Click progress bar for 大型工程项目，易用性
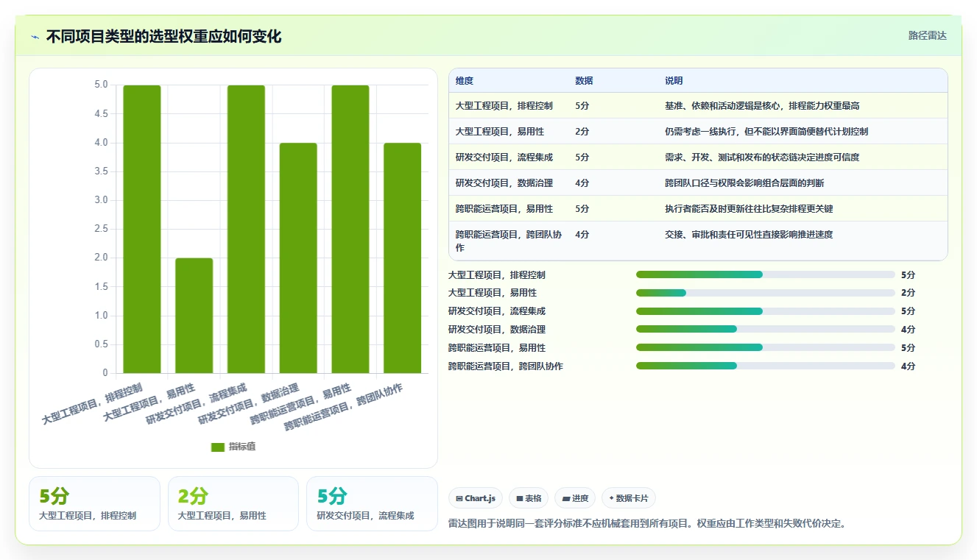977x560 pixels. [x=766, y=293]
